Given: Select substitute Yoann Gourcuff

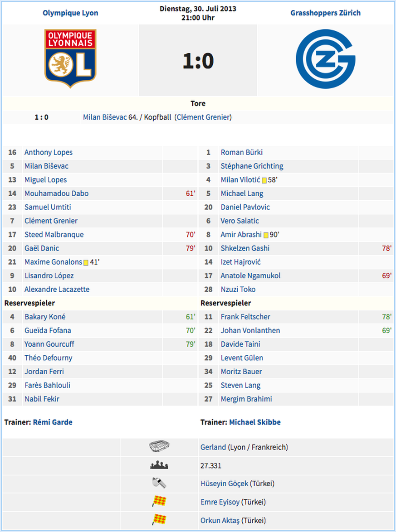Looking at the screenshot, I should [x=49, y=344].
